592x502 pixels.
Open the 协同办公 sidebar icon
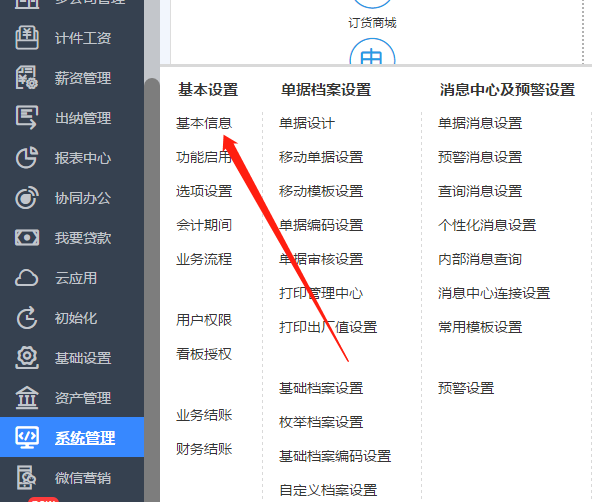coord(26,198)
